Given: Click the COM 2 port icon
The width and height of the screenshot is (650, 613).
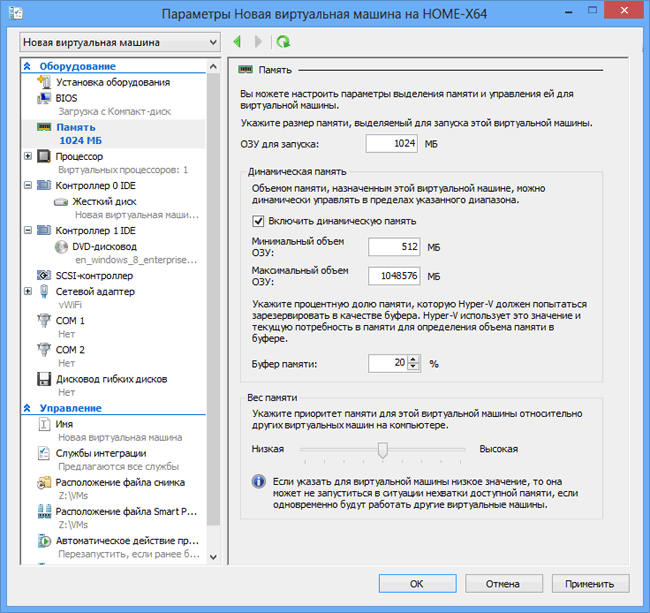Looking at the screenshot, I should point(44,349).
